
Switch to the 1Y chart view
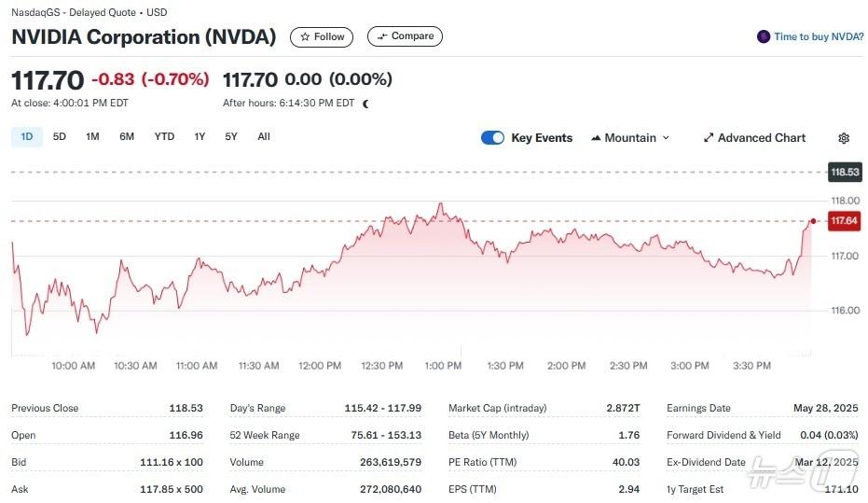point(200,137)
